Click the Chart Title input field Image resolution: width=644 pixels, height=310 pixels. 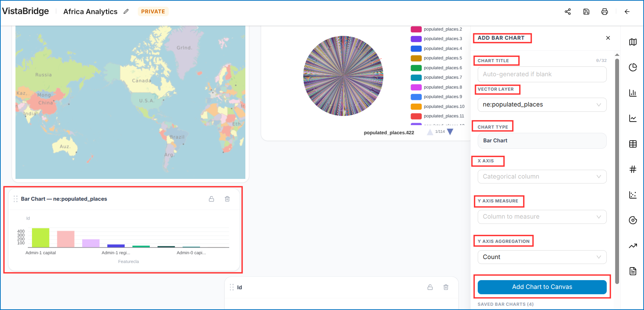[542, 75]
